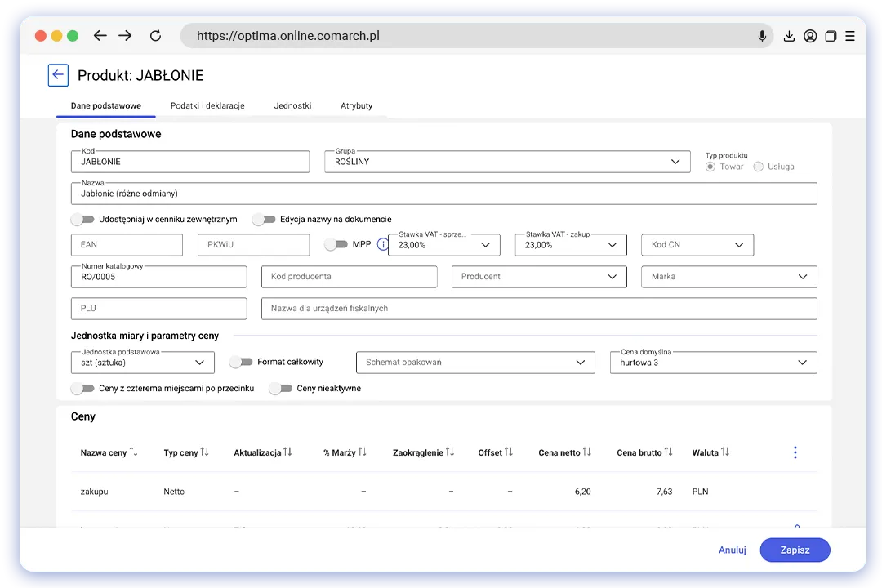This screenshot has width=882, height=588.
Task: Open browser downloads icon
Action: point(789,36)
